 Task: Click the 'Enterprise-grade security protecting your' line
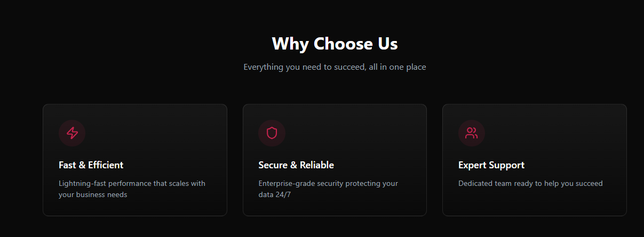[x=328, y=184]
